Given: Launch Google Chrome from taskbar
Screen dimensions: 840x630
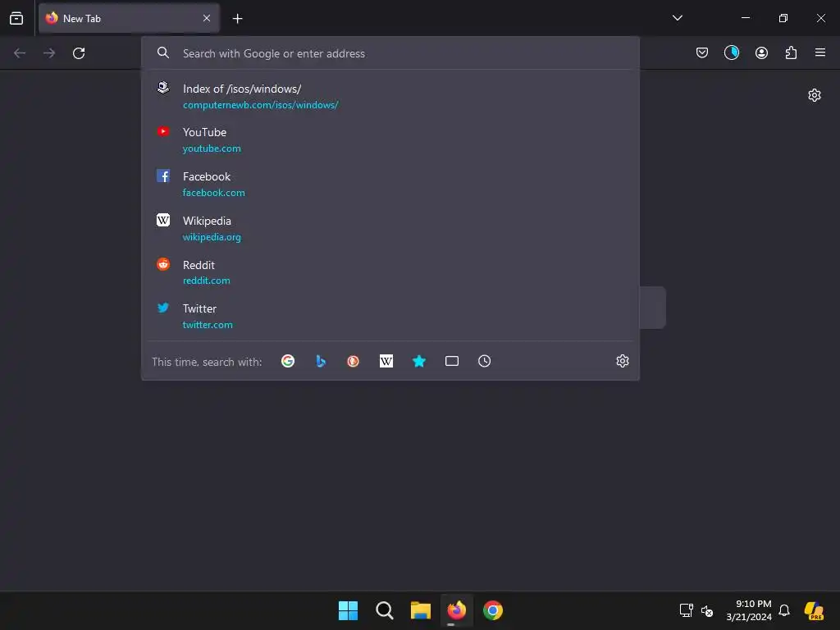Looking at the screenshot, I should (x=493, y=610).
